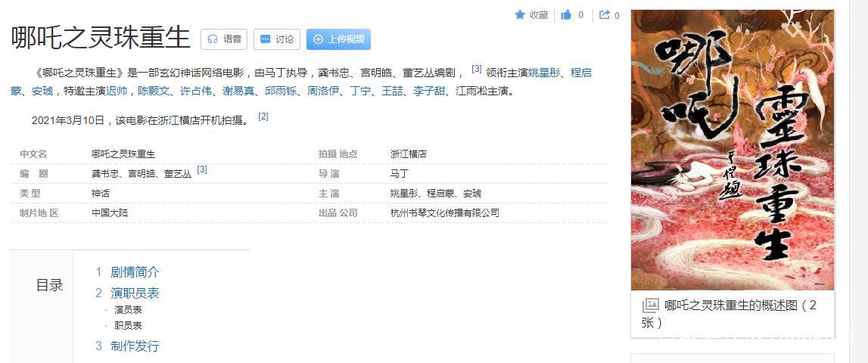Screen dimensions: 868x363
Task: Click the 上传视频 upload video button
Action: tap(339, 39)
